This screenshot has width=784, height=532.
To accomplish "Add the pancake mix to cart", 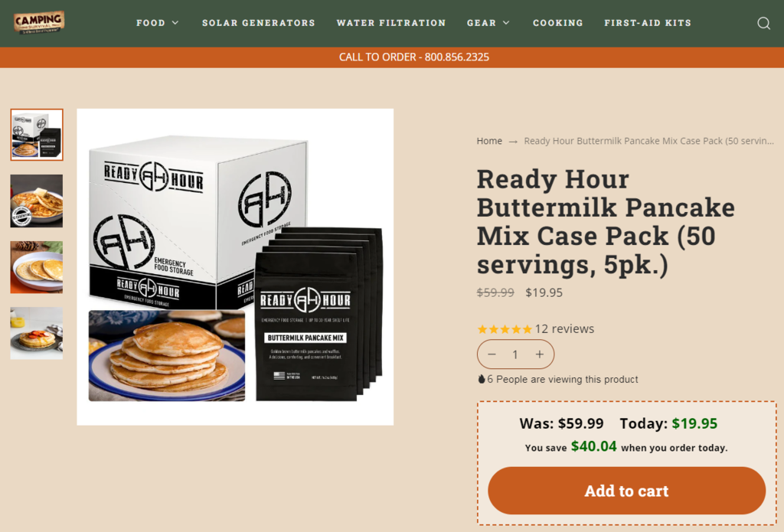I will pyautogui.click(x=626, y=491).
